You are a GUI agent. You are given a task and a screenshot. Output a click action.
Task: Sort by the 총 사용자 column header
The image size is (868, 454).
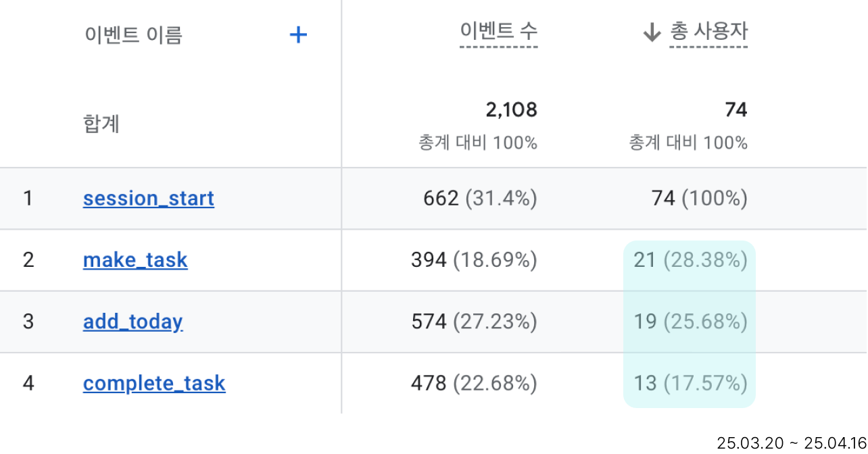[x=709, y=32]
